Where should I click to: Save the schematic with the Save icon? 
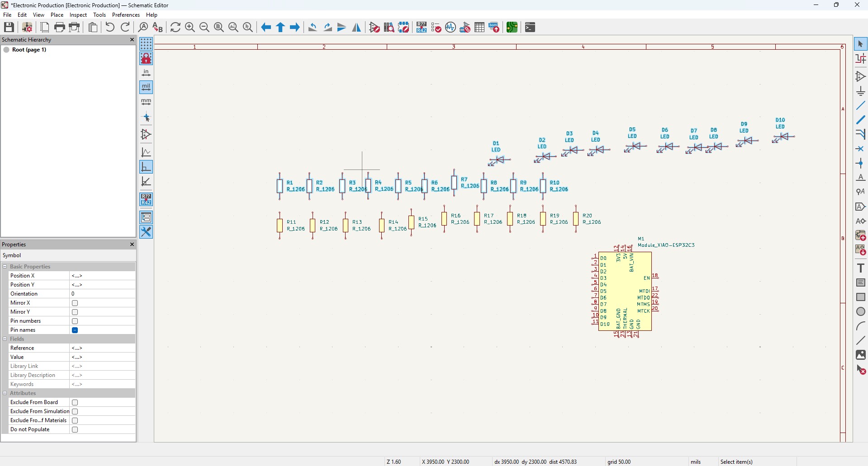coord(9,27)
